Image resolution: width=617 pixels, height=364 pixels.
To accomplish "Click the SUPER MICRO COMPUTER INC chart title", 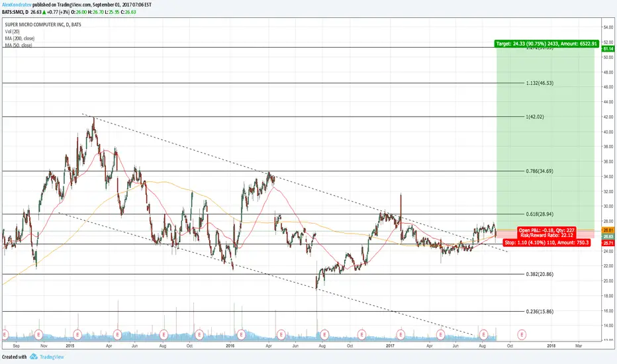I will point(42,24).
